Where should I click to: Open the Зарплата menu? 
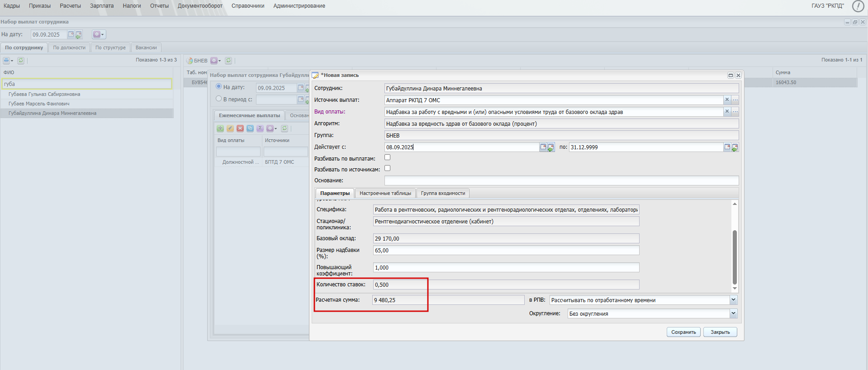[x=102, y=6]
